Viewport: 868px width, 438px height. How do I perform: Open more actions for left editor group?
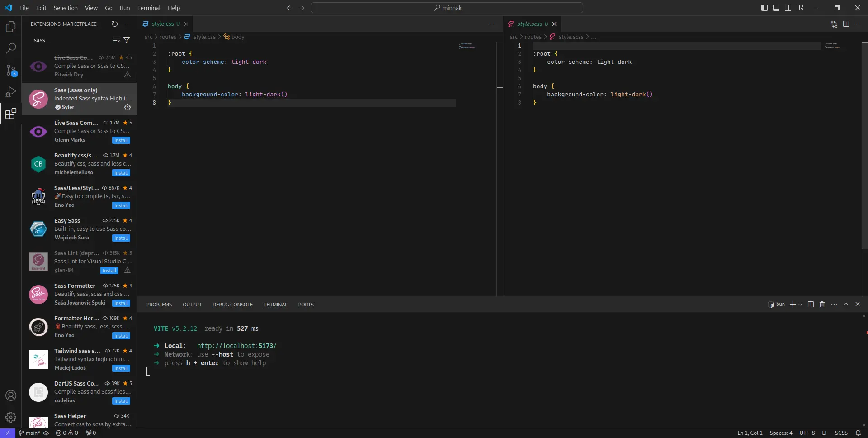coord(492,24)
